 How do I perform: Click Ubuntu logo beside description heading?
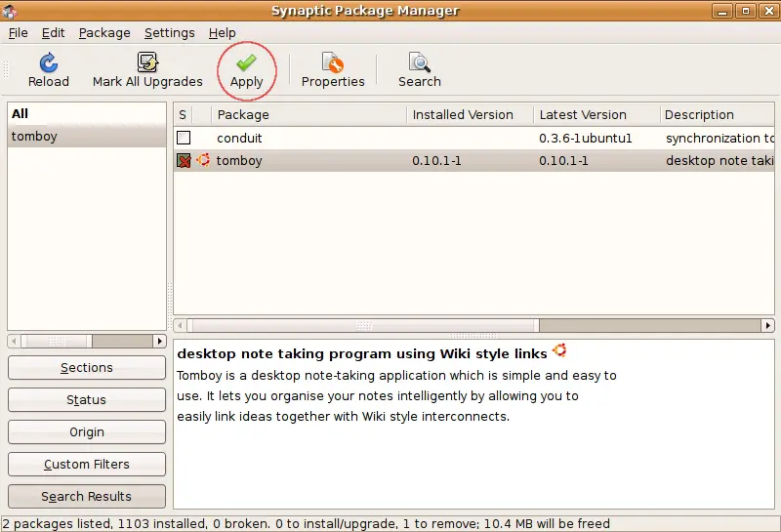[x=559, y=350]
